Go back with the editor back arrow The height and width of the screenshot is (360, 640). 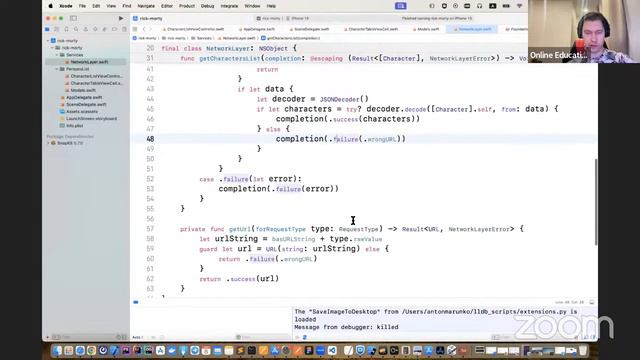(x=144, y=29)
